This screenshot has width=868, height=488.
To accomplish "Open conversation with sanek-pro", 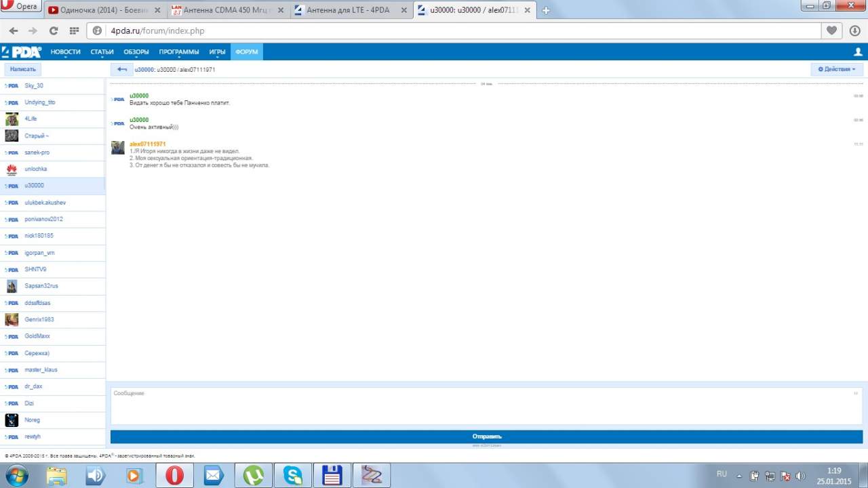I will [x=52, y=152].
